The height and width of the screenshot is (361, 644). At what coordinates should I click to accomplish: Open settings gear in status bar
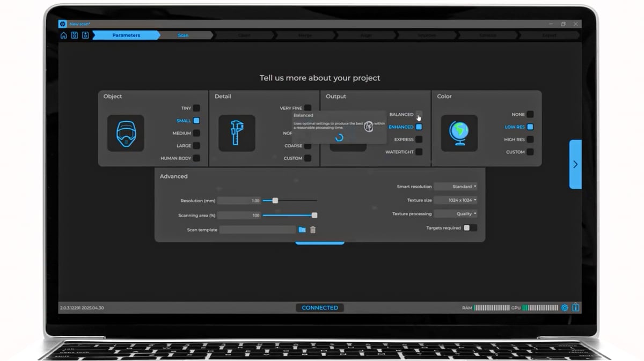tap(565, 308)
